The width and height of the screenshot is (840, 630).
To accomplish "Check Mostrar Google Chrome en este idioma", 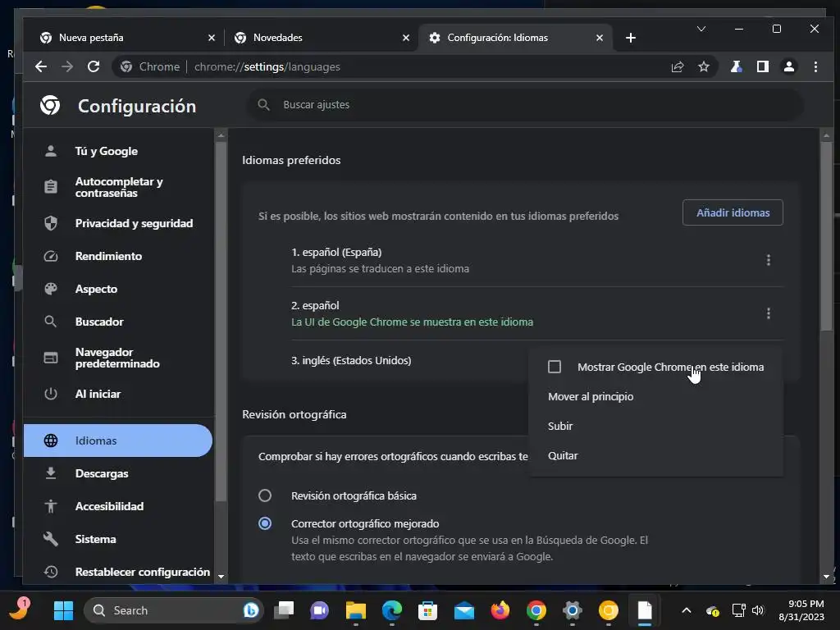I will [555, 367].
